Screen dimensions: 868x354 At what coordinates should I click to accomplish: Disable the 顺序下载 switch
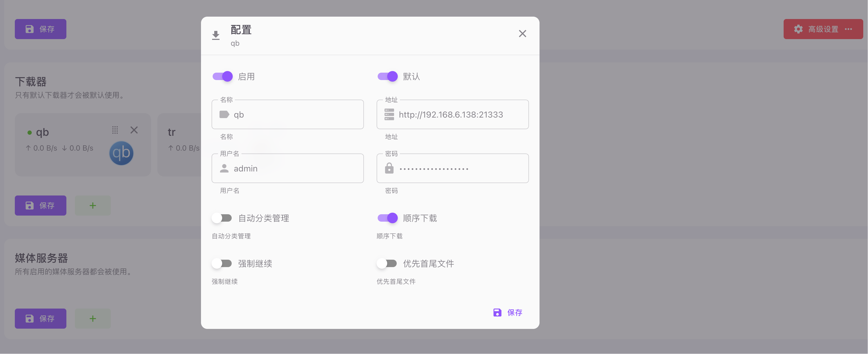(x=387, y=218)
